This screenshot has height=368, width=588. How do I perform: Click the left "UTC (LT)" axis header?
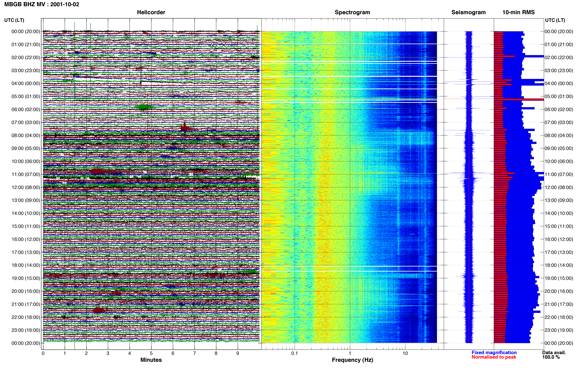(x=14, y=20)
